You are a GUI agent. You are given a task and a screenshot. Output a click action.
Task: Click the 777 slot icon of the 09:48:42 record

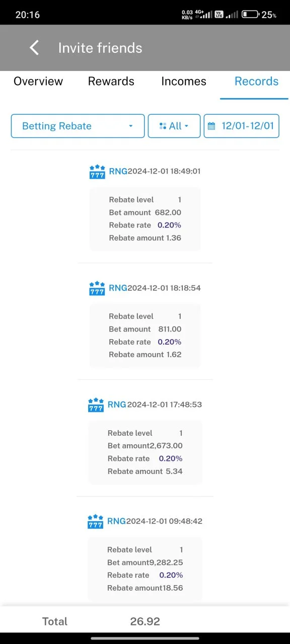coord(95,522)
